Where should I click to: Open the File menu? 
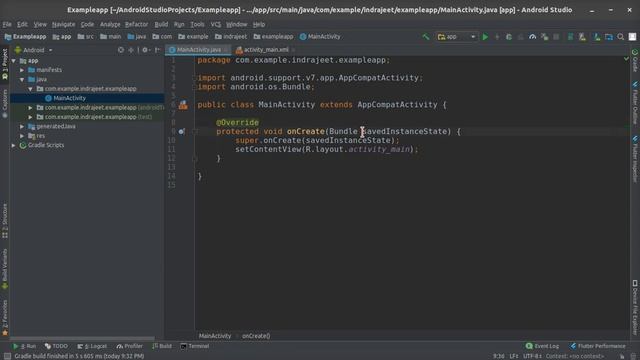coord(7,24)
